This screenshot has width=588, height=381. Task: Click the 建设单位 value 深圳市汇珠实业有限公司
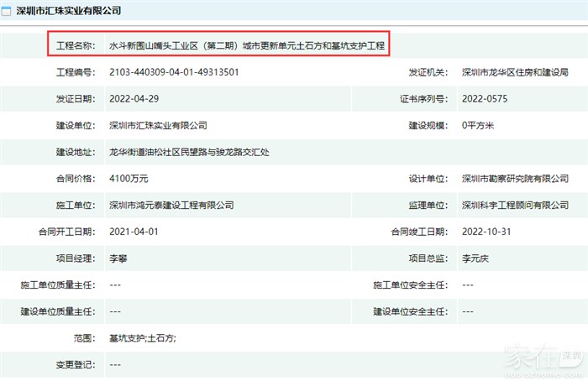[158, 126]
